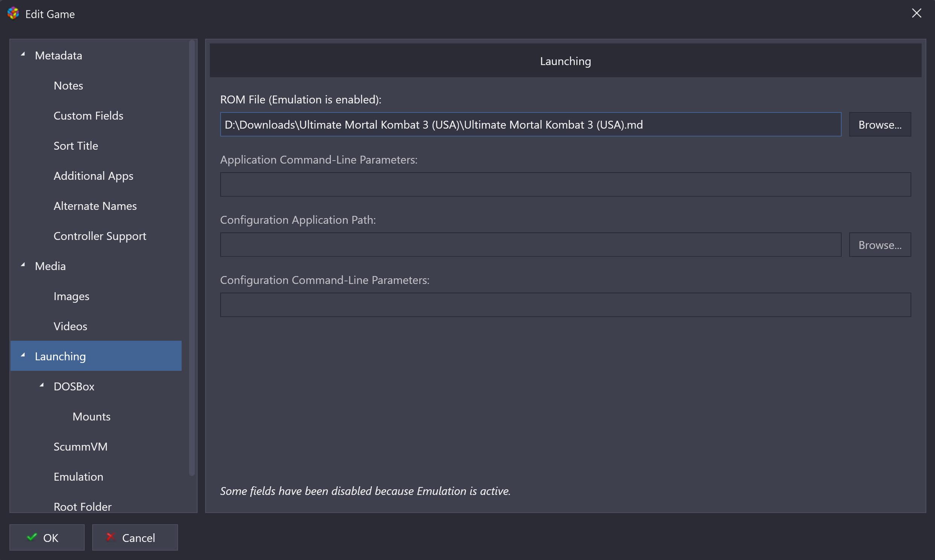935x560 pixels.
Task: Collapse the DOSBox tree node
Action: tap(42, 385)
